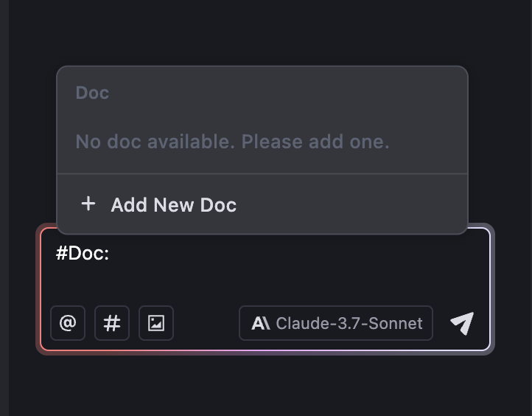
Task: Click the 'No doc available' message
Action: click(232, 142)
